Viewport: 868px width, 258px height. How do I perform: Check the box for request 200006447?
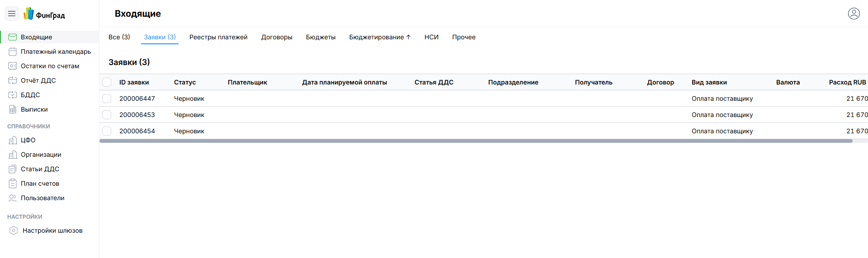pyautogui.click(x=107, y=99)
